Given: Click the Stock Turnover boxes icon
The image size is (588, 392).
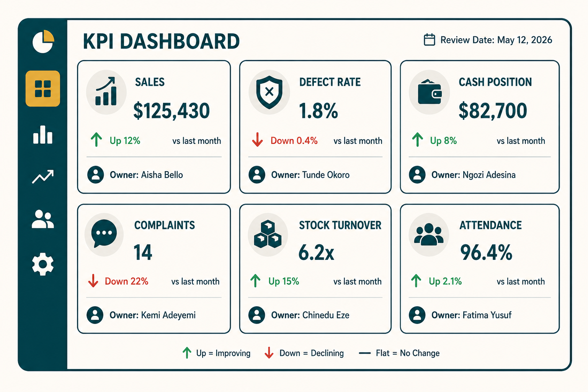Looking at the screenshot, I should pyautogui.click(x=268, y=234).
